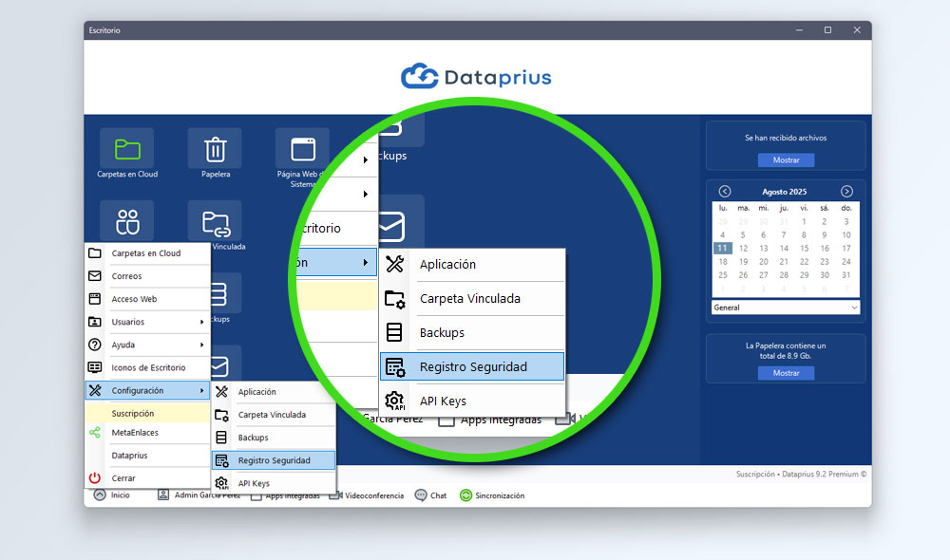Open the General dropdown below the calendar

coord(786,308)
